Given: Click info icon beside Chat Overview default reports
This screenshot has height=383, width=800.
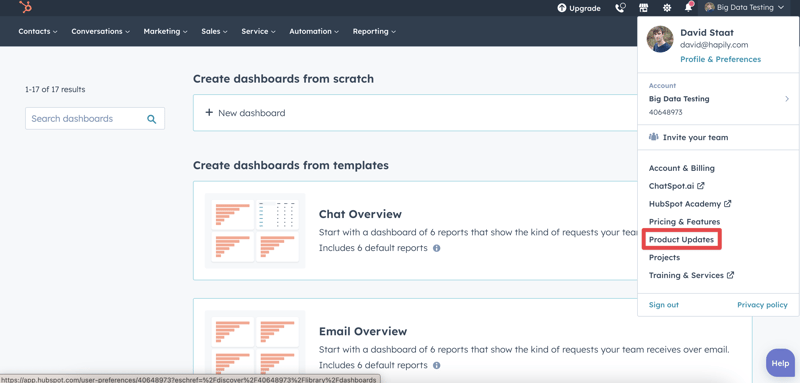Looking at the screenshot, I should click(x=437, y=248).
